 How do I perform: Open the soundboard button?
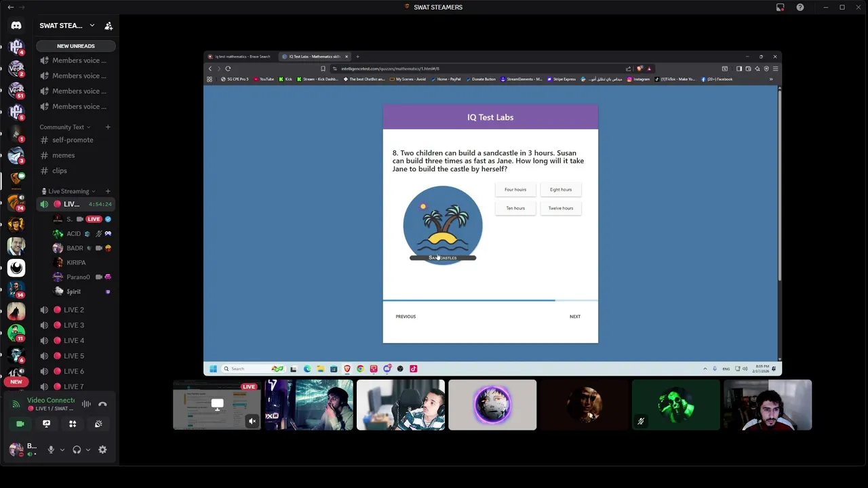(x=98, y=424)
